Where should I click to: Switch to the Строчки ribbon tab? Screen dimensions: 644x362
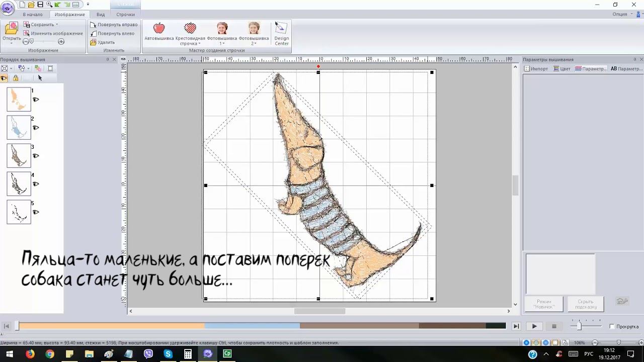pos(125,15)
